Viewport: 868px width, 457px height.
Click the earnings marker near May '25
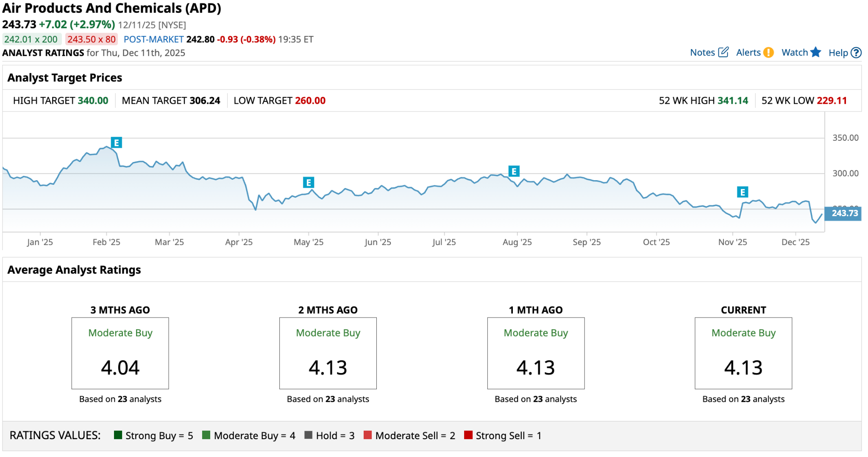(308, 183)
